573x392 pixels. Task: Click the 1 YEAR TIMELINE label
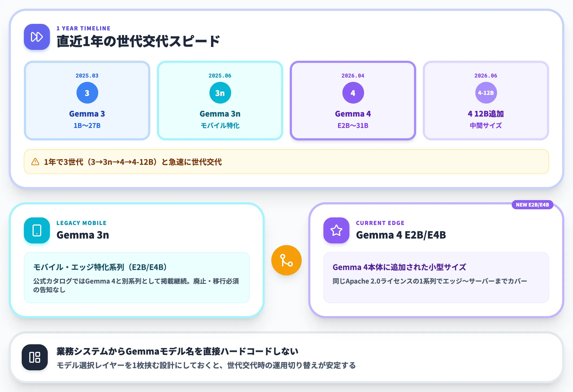[x=84, y=28]
